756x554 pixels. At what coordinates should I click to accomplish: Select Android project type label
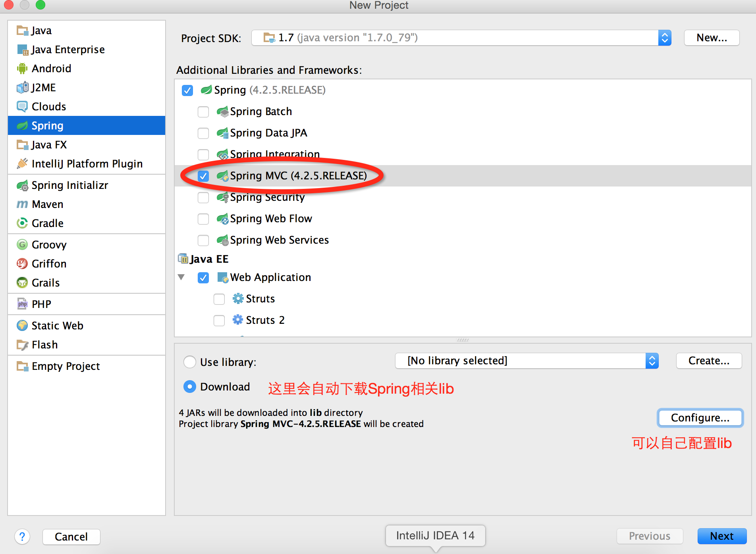pos(52,69)
